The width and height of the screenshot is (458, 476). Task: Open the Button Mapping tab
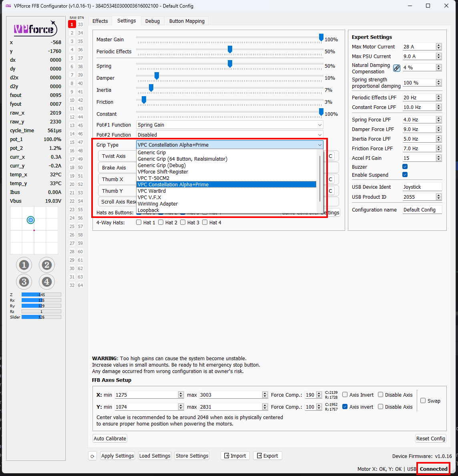[187, 21]
